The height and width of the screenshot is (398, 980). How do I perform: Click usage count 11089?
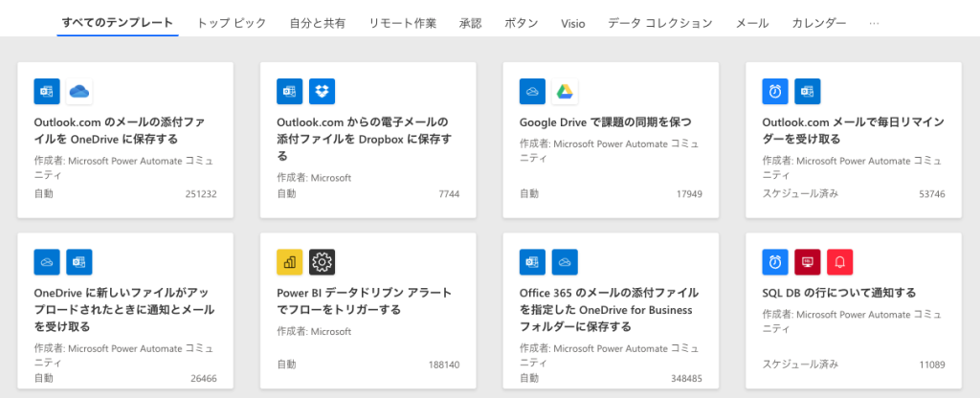[x=932, y=365]
